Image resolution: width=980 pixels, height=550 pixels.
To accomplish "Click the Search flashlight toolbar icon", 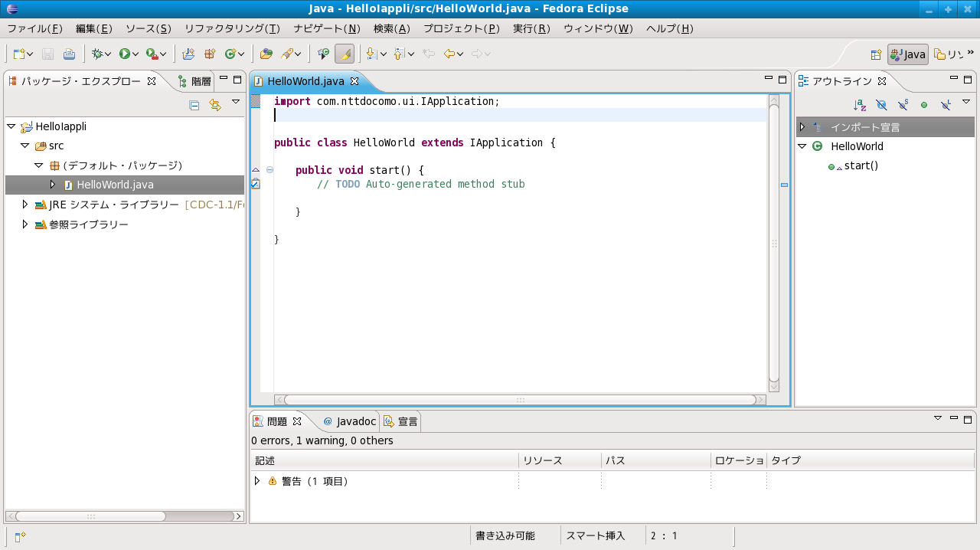I will [x=288, y=54].
